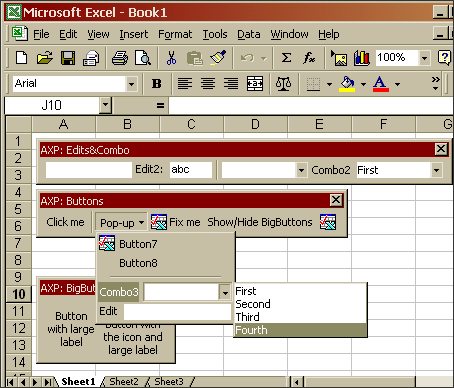Viewport: 454px width, 388px height.
Task: Select Fourth in the Combo3 list
Action: pos(300,330)
